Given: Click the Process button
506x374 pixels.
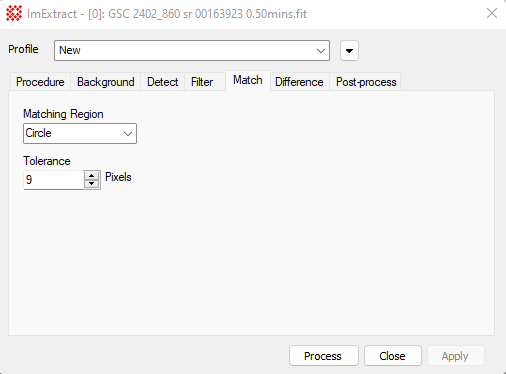Looking at the screenshot, I should pos(324,356).
